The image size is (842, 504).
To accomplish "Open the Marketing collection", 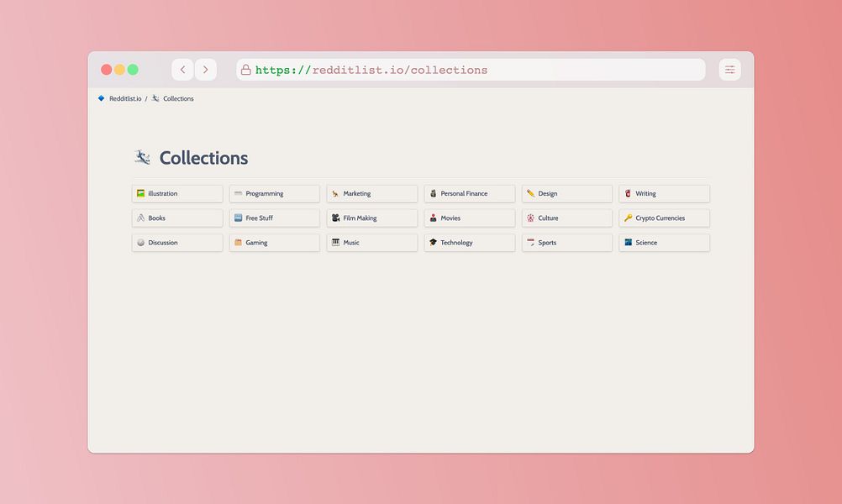I will (x=372, y=194).
